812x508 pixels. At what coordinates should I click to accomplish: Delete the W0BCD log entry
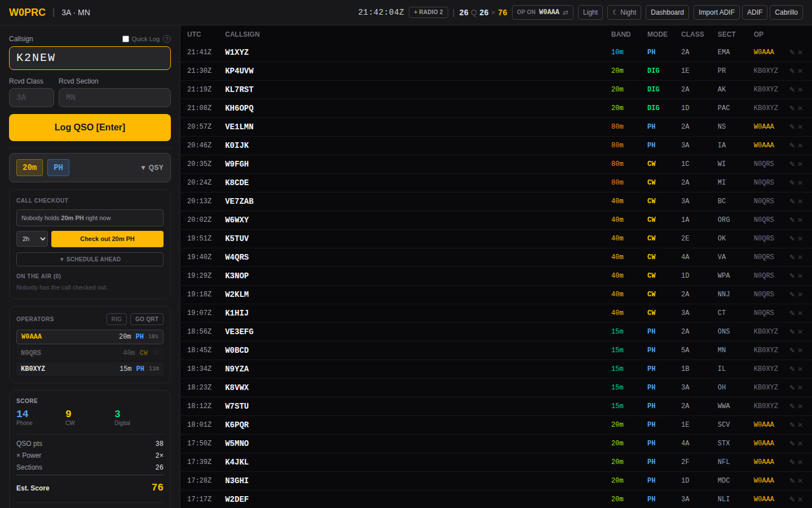tap(800, 351)
